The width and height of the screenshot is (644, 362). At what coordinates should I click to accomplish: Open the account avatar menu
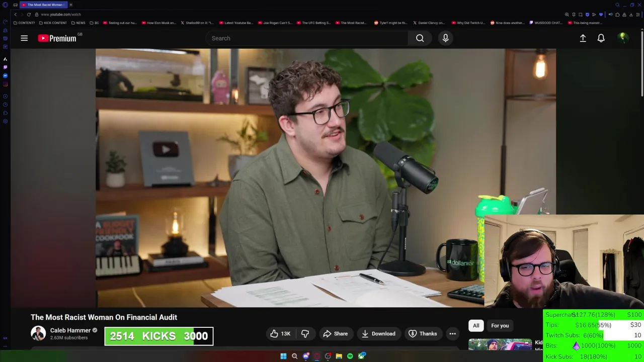click(x=623, y=38)
